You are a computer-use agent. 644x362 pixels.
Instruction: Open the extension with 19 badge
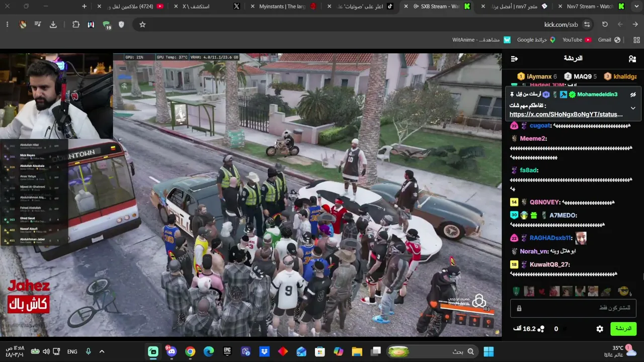click(x=107, y=25)
